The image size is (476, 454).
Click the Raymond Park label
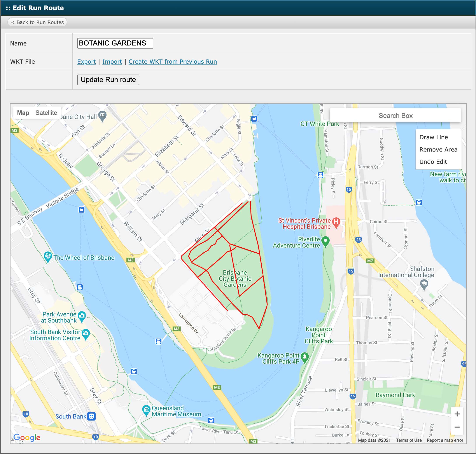(x=395, y=395)
